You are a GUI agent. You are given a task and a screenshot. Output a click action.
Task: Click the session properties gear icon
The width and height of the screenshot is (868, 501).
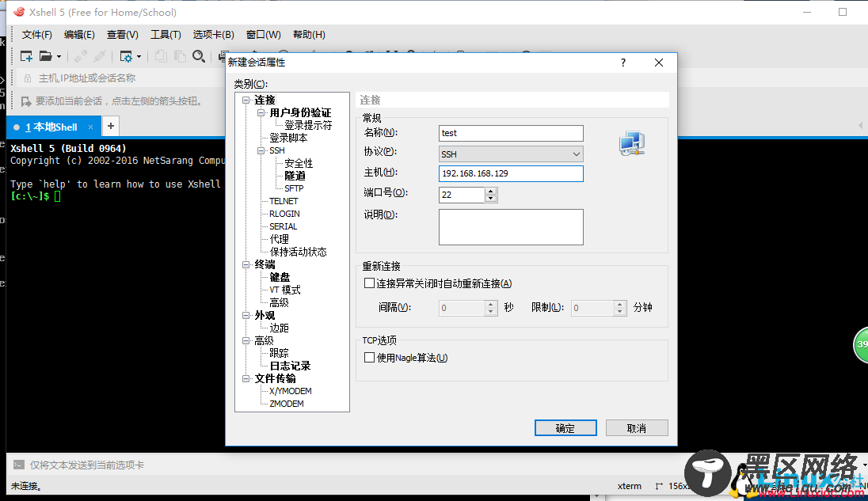coord(126,56)
